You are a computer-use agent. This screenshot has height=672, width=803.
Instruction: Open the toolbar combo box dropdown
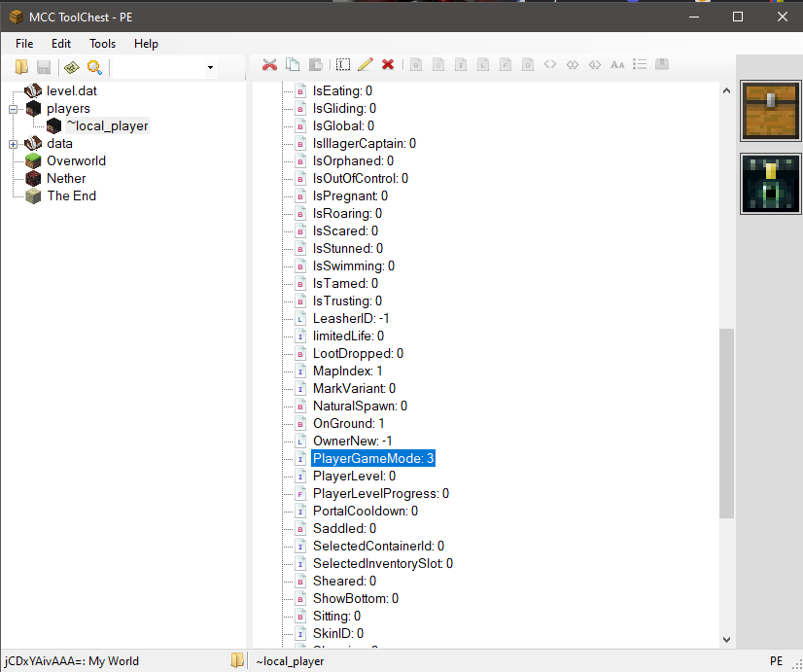210,67
